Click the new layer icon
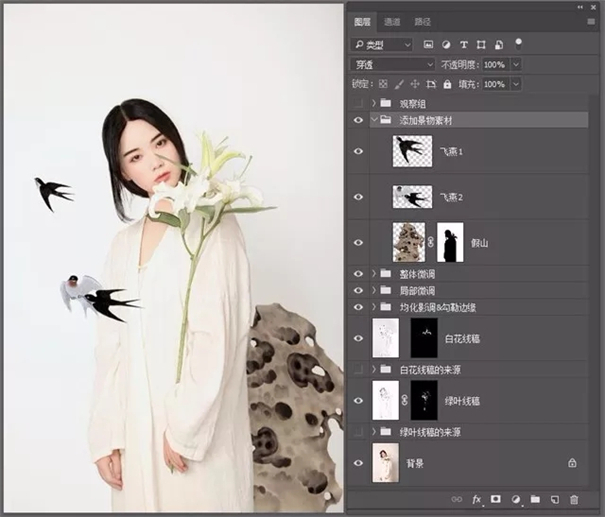 coord(554,498)
